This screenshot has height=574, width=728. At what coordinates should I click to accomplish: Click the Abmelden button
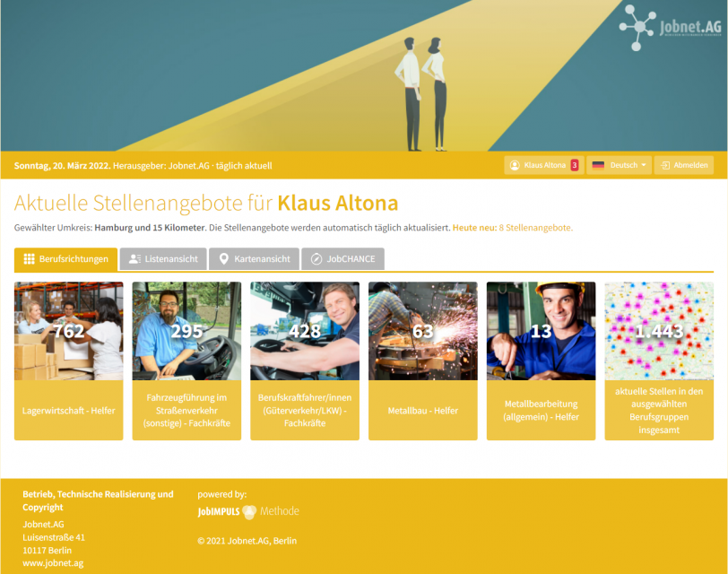point(683,165)
